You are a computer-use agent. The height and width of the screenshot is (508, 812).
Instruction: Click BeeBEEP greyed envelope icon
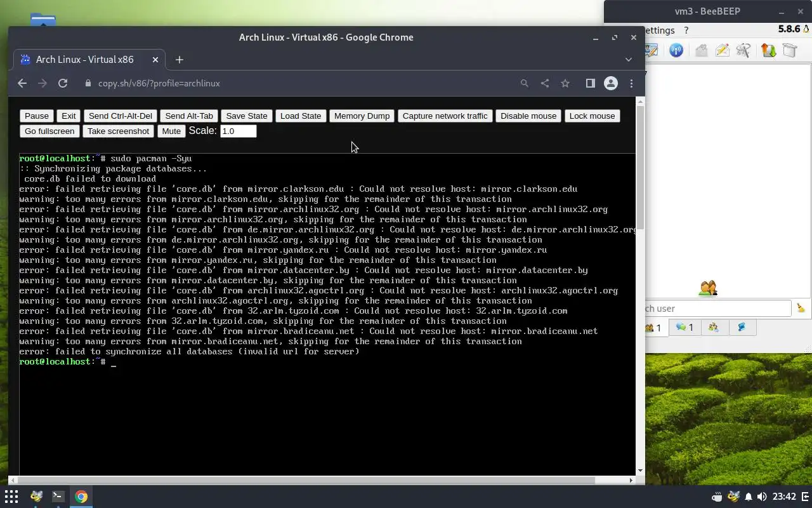[x=701, y=50]
